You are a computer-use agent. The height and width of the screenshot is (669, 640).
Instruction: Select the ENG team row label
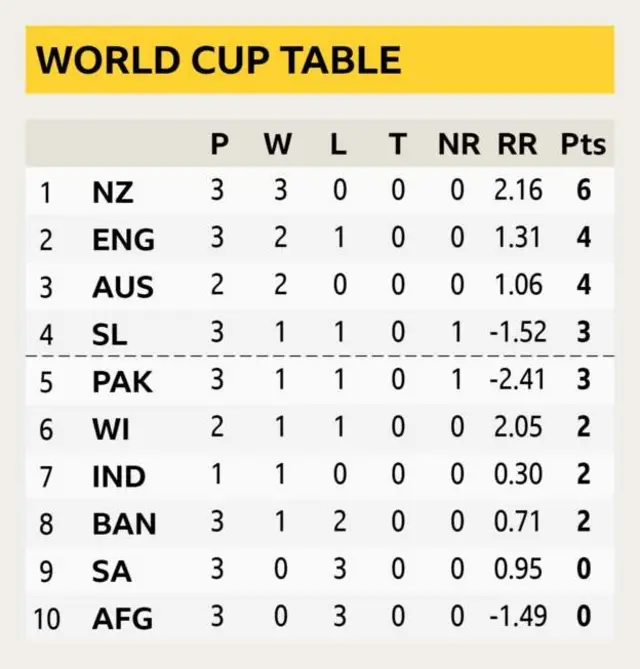tap(123, 239)
